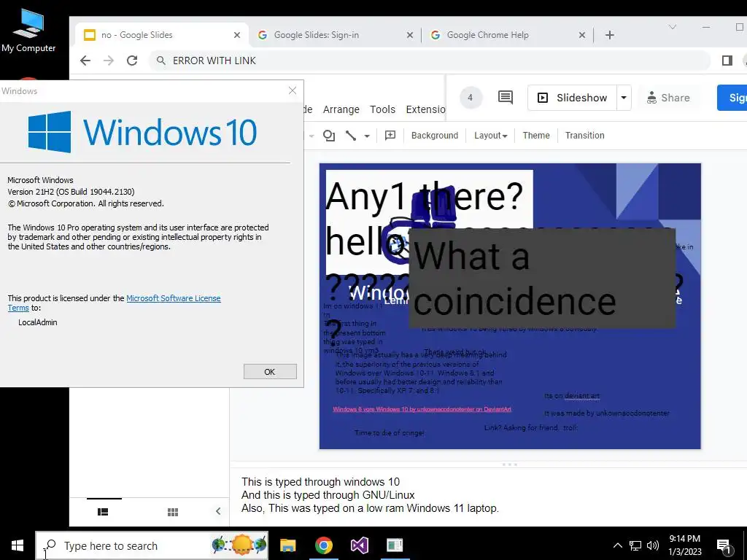Expand the Slideshow options dropdown arrow
This screenshot has height=560, width=747.
pos(624,98)
